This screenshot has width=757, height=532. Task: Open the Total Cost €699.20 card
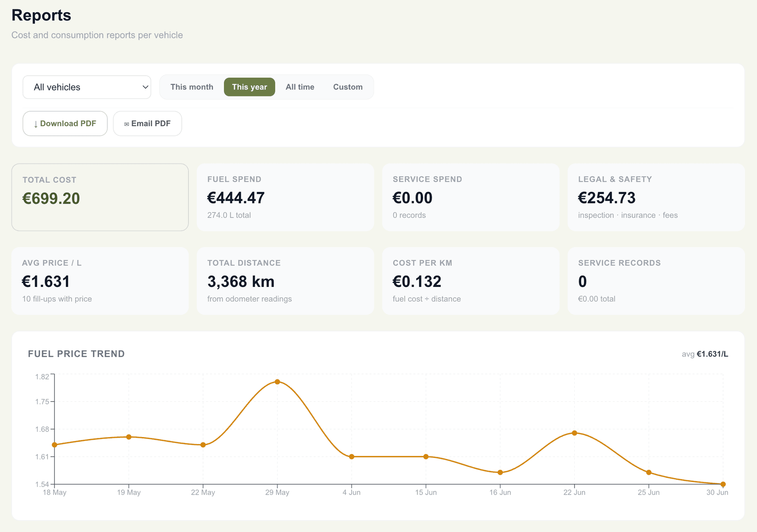click(100, 197)
